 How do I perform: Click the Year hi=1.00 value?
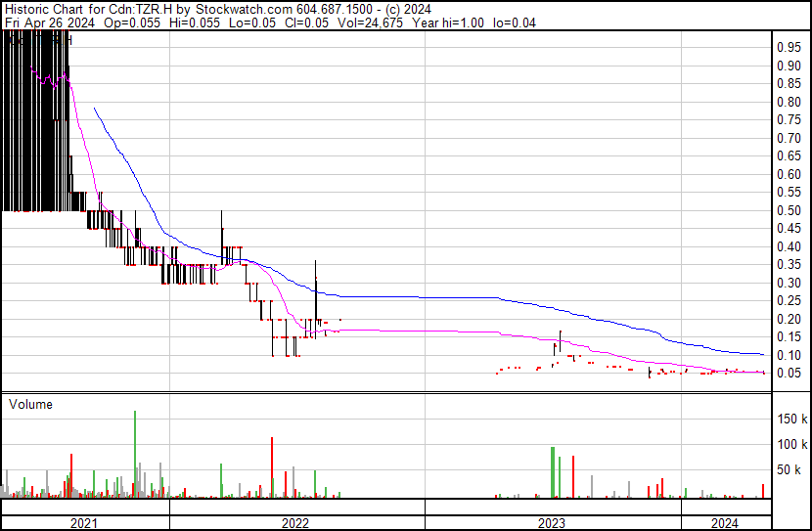448,22
